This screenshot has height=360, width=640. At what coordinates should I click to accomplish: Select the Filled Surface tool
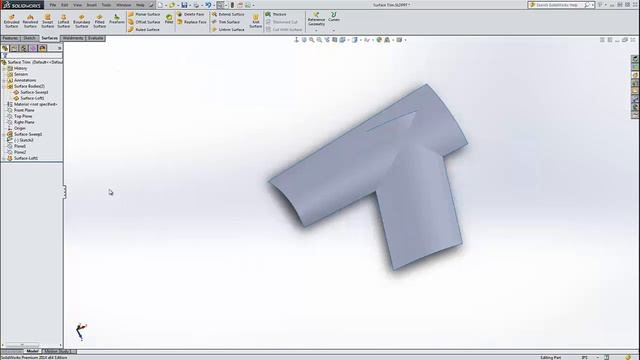click(100, 21)
